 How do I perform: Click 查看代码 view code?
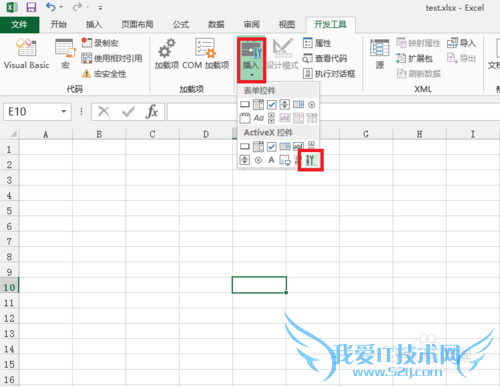click(325, 58)
